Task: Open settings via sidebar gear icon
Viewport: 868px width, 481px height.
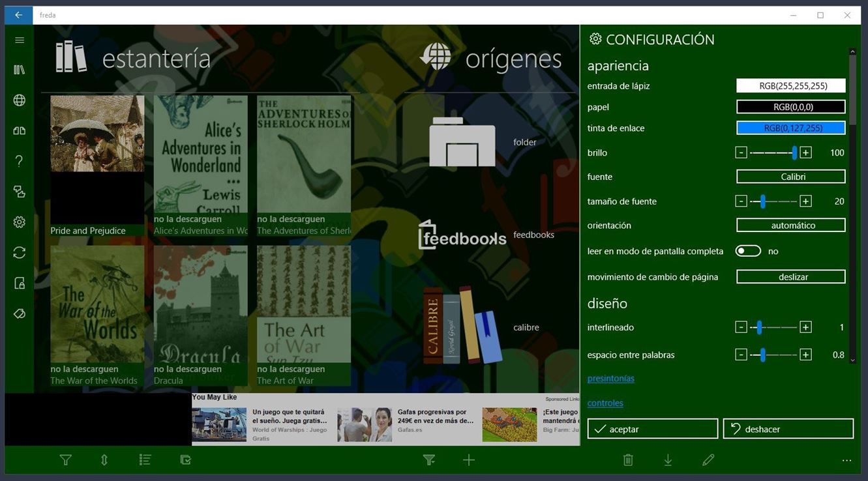Action: click(20, 222)
